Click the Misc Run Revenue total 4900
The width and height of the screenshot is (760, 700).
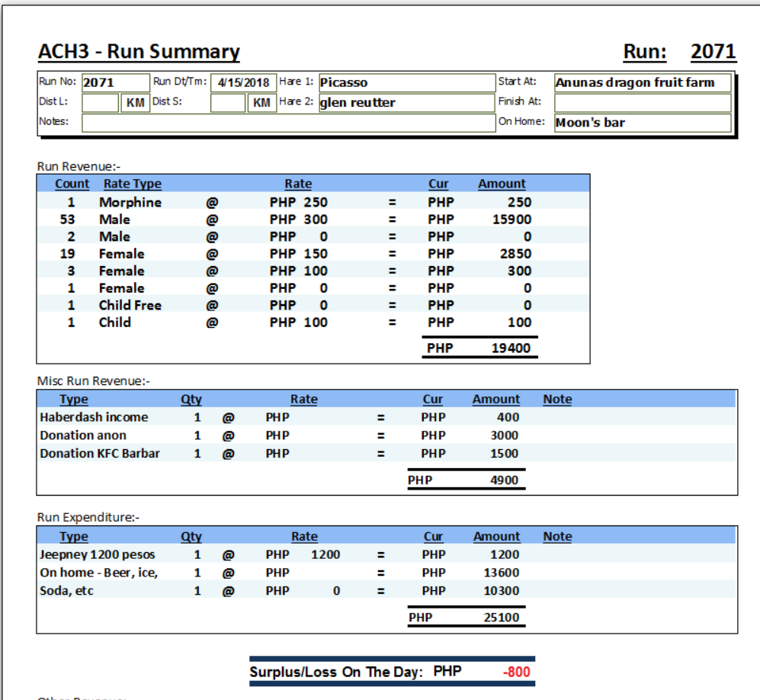coord(504,480)
